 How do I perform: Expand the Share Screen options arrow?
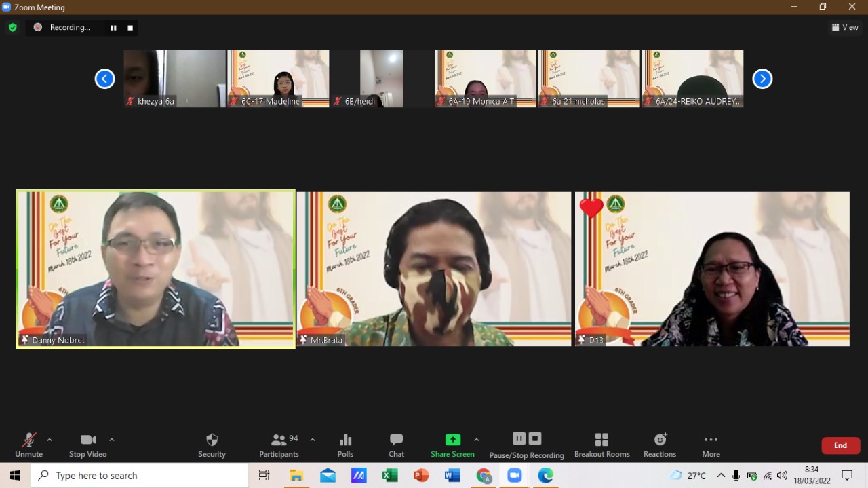click(x=477, y=440)
